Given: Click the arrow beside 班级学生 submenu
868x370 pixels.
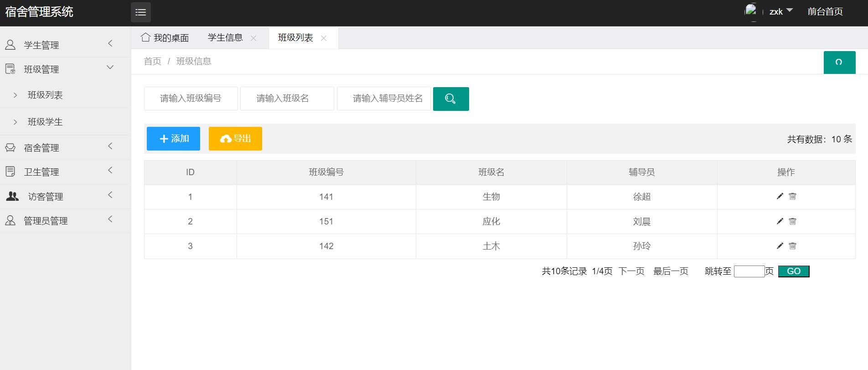Looking at the screenshot, I should tap(15, 122).
